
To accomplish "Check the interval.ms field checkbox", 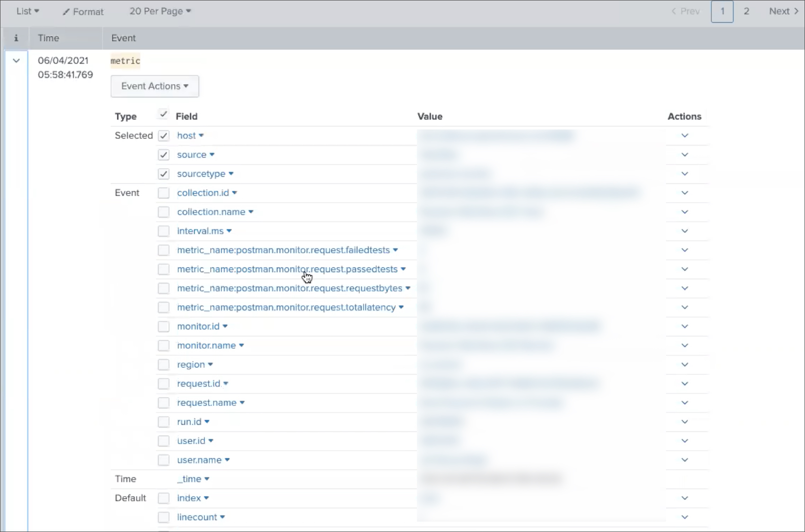I will 164,231.
